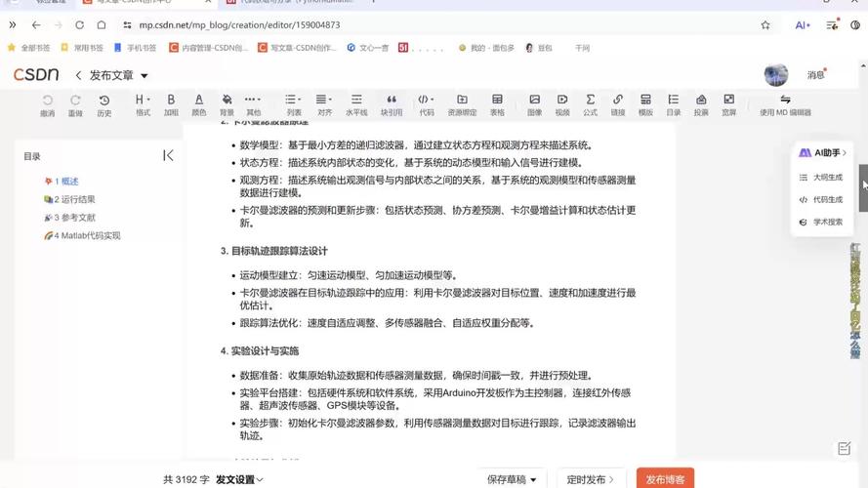Open the background color (背景) picker
Viewport: 868px width, 488px height.
coord(227,105)
